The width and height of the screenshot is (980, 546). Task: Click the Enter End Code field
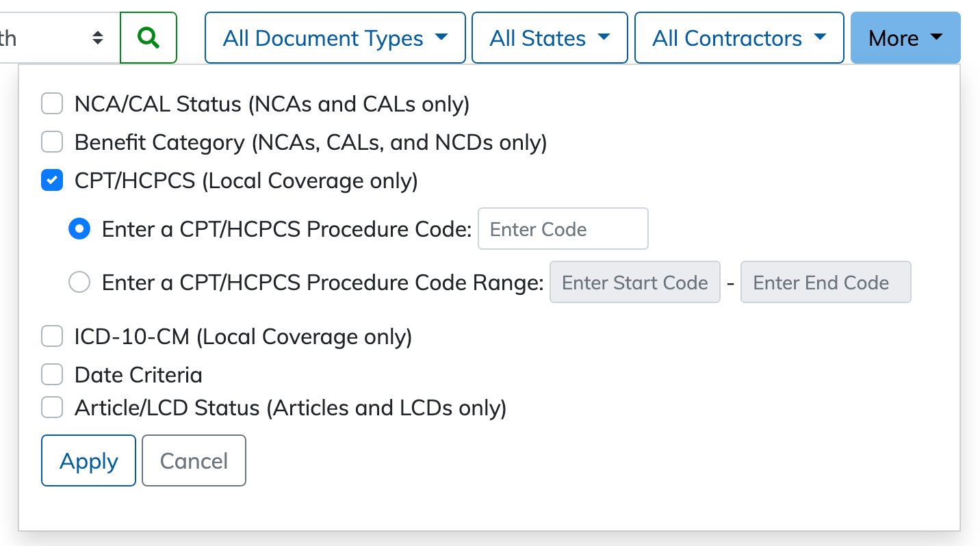tap(825, 282)
